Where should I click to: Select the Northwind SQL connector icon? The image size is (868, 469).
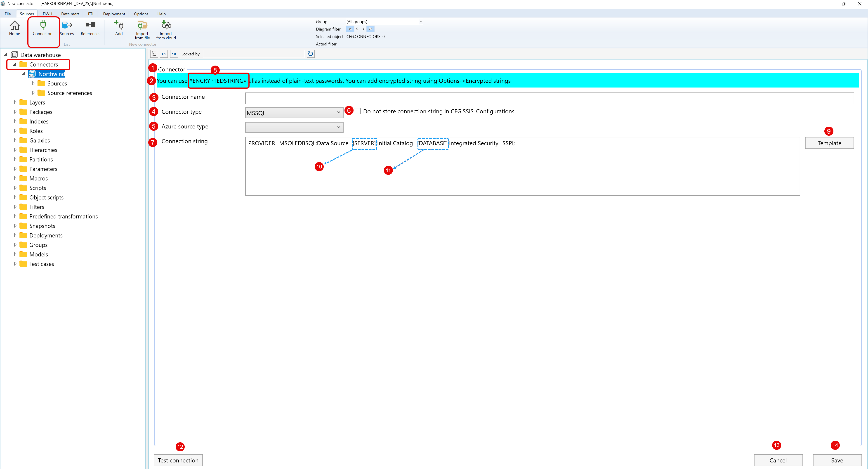coord(32,74)
